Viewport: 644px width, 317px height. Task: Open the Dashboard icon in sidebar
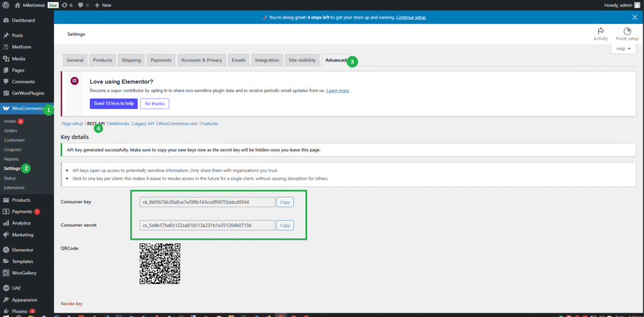6,20
